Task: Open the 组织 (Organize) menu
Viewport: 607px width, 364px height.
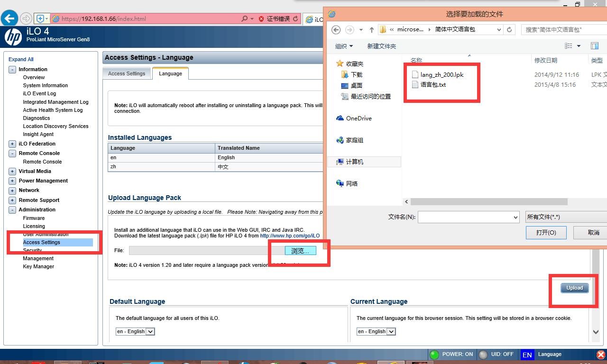Action: click(344, 46)
